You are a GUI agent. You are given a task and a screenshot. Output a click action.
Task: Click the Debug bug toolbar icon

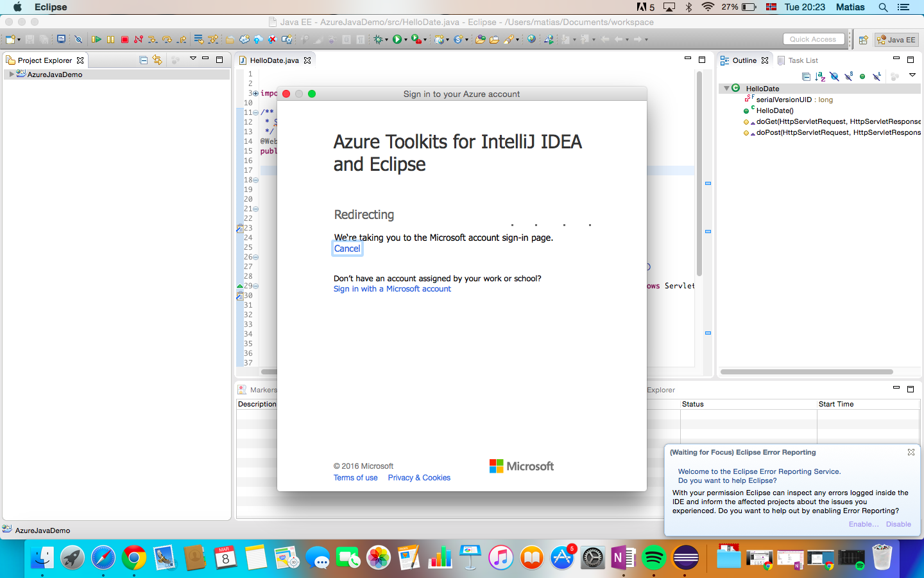point(379,39)
